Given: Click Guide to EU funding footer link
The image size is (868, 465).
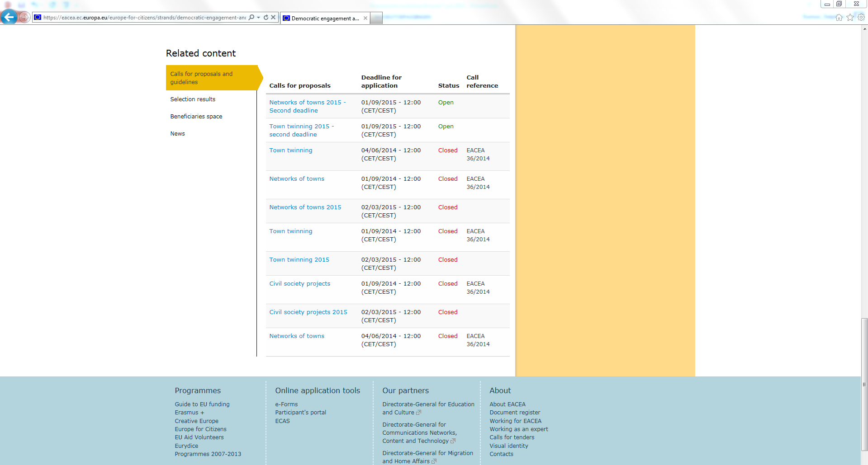Looking at the screenshot, I should click(202, 404).
